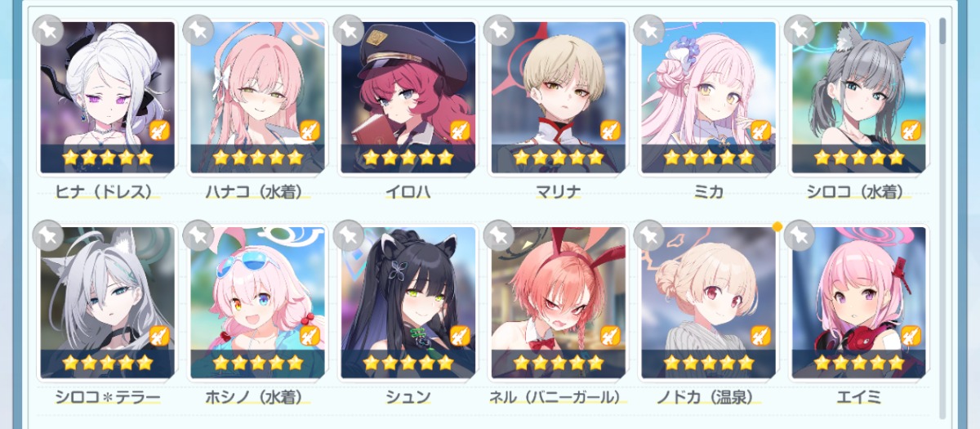Click the pin icon on シュン card
Screen dimensions: 980x429
coord(349,236)
